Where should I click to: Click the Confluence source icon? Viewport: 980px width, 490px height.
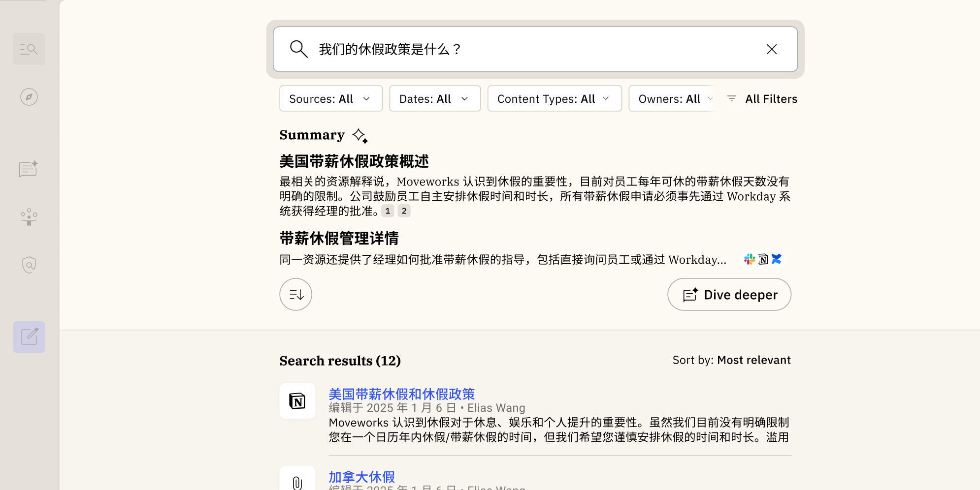[x=777, y=259]
